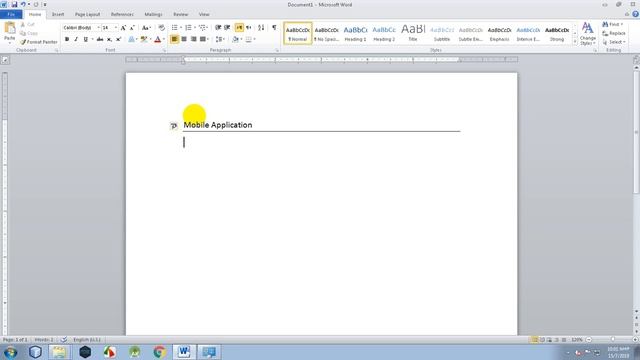Click the Word icon in taskbar
640x360 pixels.
184,351
